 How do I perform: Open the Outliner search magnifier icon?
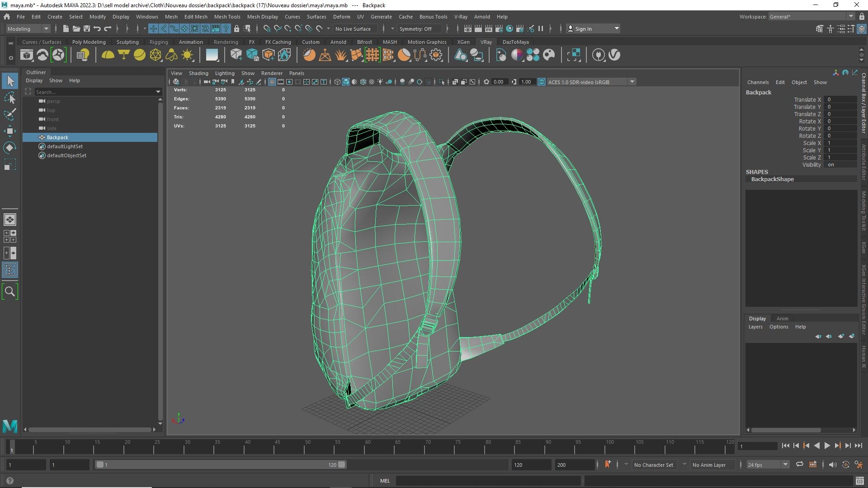[x=10, y=291]
